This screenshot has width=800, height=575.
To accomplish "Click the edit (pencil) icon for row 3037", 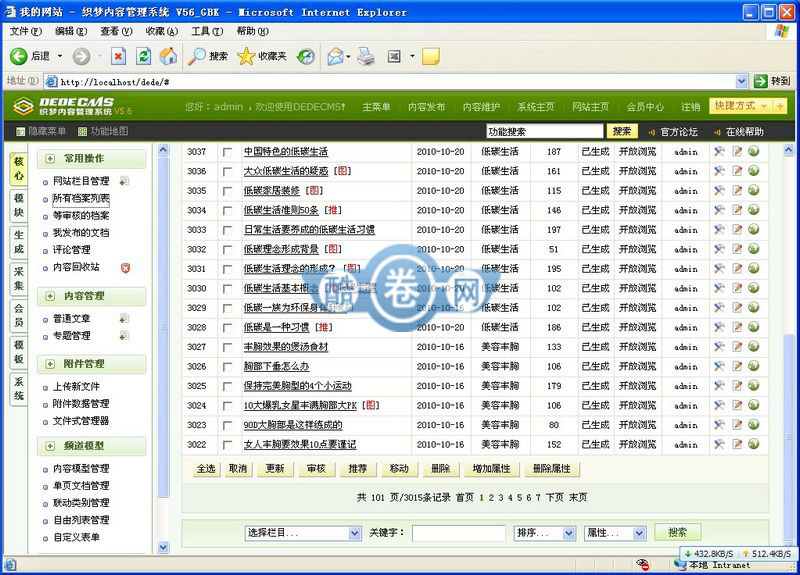I will point(737,151).
